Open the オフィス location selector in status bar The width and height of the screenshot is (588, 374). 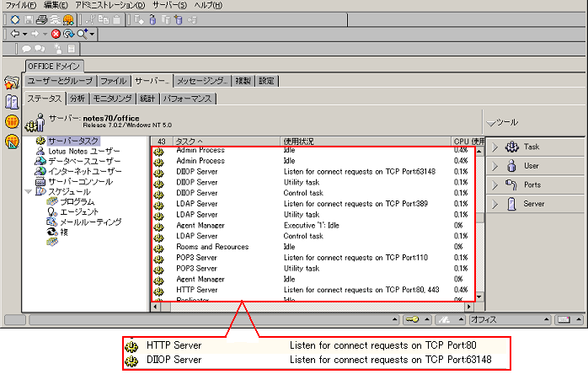tap(510, 319)
